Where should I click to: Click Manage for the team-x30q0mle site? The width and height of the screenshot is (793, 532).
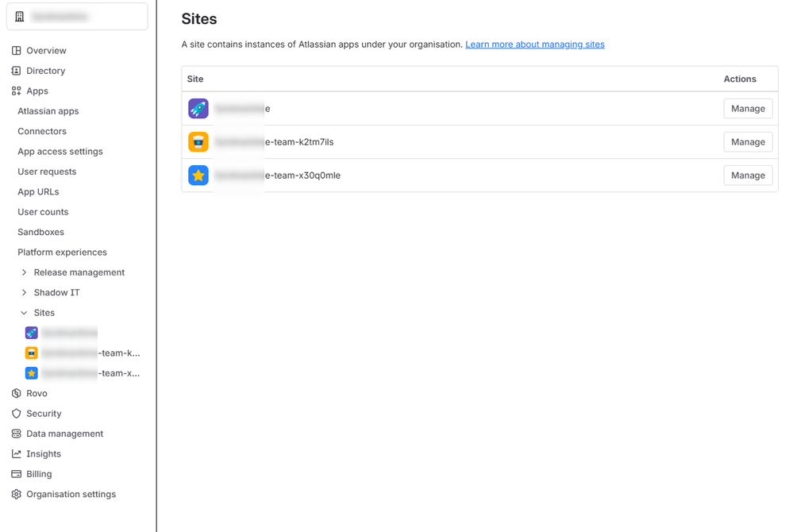click(x=748, y=175)
